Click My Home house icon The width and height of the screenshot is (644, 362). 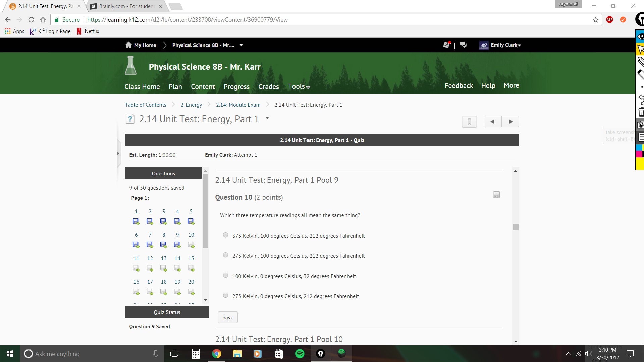[128, 45]
